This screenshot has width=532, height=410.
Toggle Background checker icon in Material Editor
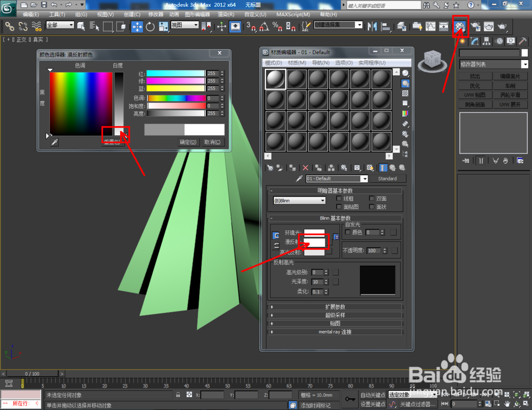coord(405,93)
